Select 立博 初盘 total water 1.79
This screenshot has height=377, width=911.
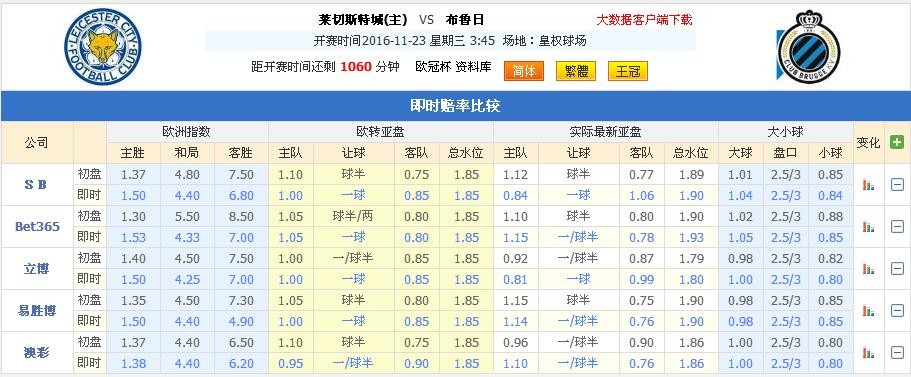click(691, 258)
